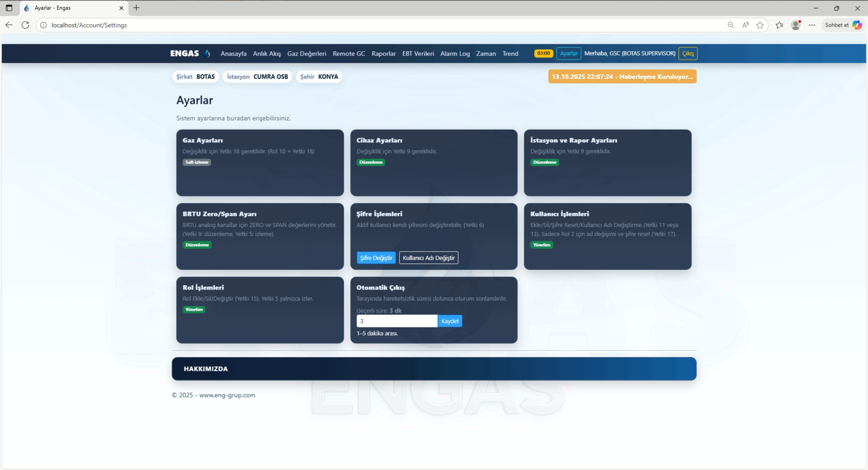Reload the page with refresh icon
Image resolution: width=868 pixels, height=470 pixels.
(25, 25)
